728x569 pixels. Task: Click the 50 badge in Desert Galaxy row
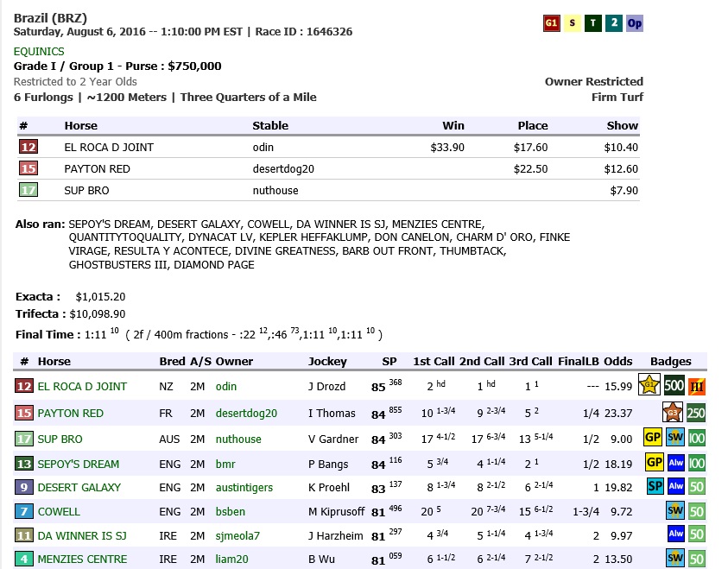tap(696, 487)
